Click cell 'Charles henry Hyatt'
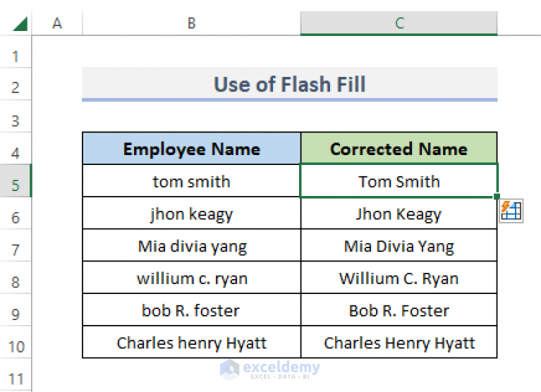Viewport: 541px width, 392px height. (191, 343)
